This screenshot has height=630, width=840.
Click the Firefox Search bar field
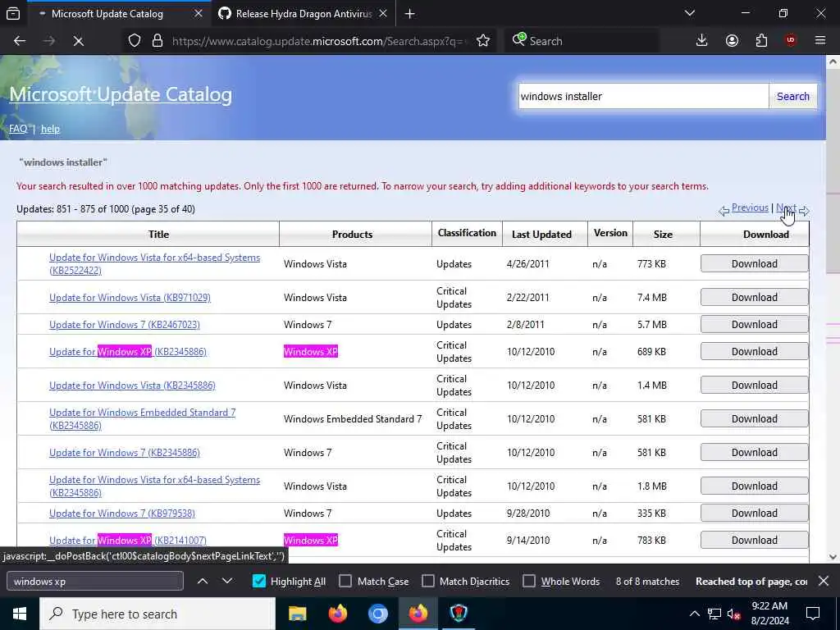click(x=582, y=41)
